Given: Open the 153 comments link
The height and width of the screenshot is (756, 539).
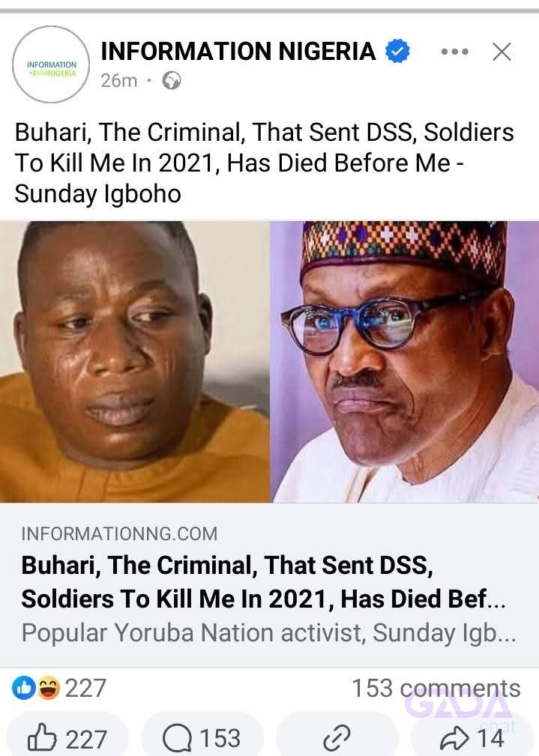Looking at the screenshot, I should [x=436, y=688].
